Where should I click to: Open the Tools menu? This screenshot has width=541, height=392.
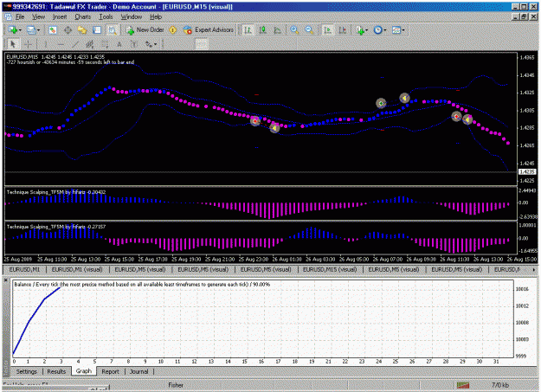click(106, 16)
